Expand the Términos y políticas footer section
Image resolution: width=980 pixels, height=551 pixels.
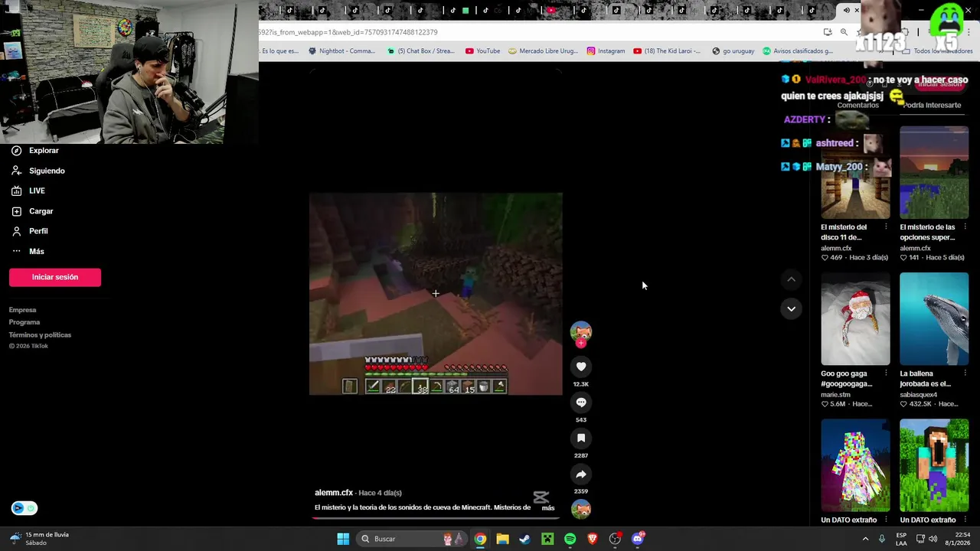point(40,334)
